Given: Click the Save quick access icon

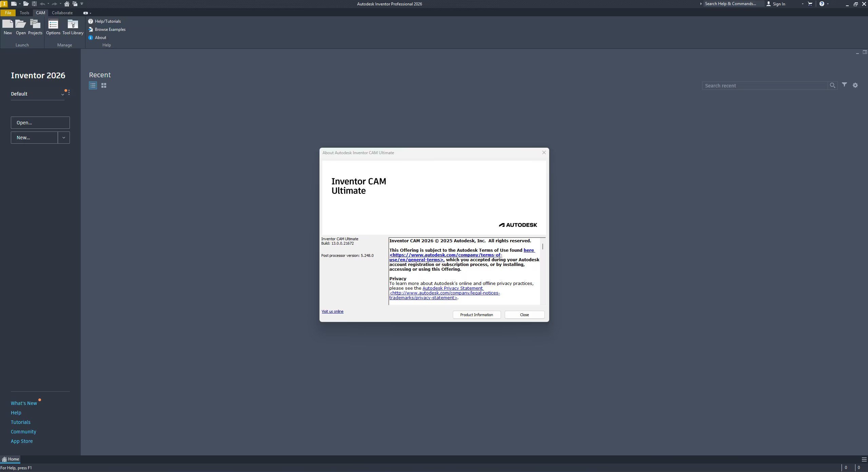Looking at the screenshot, I should pos(34,4).
